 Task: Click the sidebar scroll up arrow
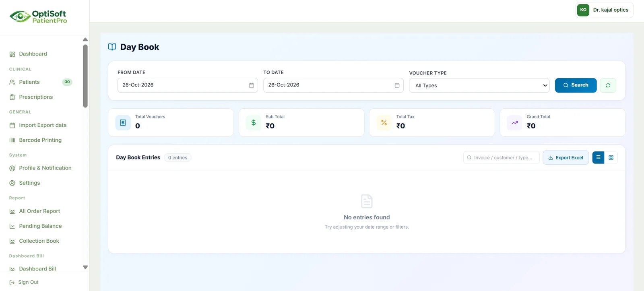[x=85, y=39]
